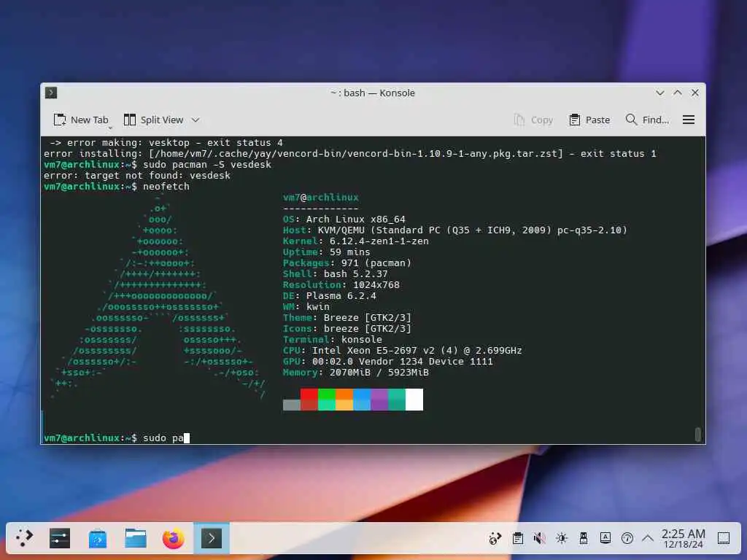The width and height of the screenshot is (747, 560).
Task: Open the Find search bar
Action: coord(647,120)
